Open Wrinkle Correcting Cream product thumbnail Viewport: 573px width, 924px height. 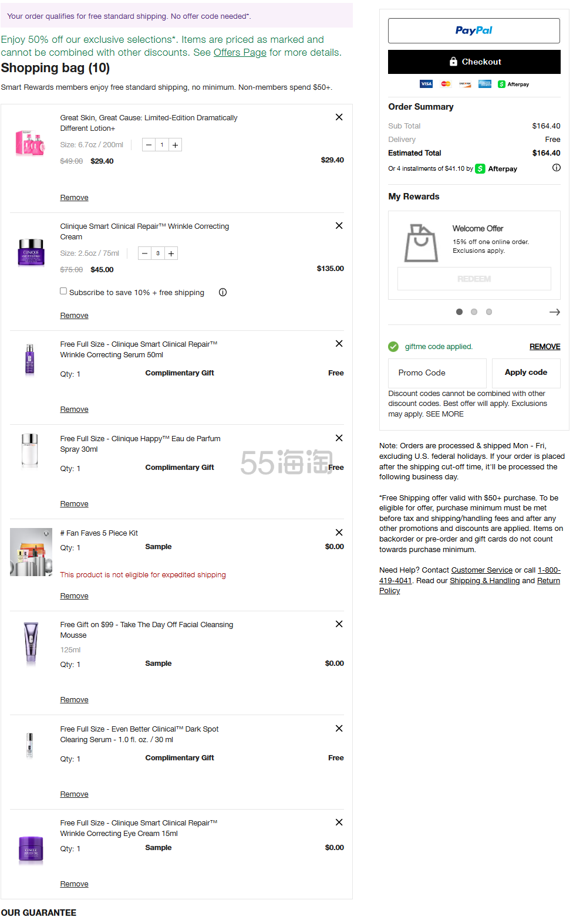point(31,253)
